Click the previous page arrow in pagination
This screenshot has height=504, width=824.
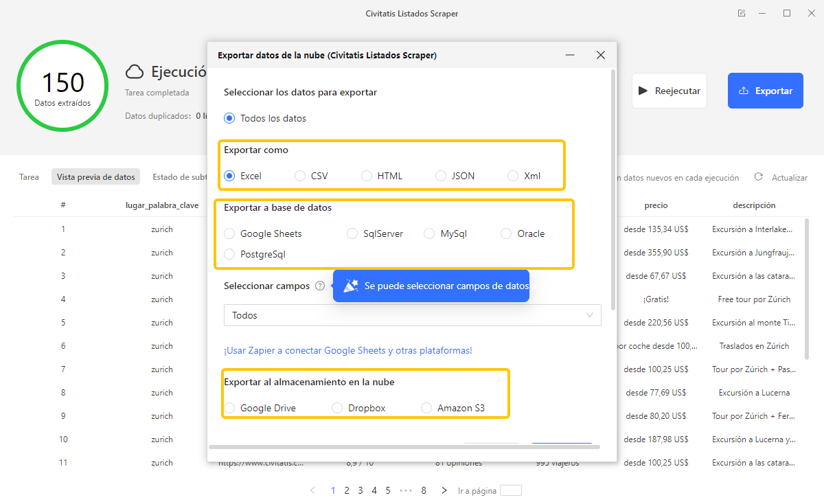[x=313, y=490]
